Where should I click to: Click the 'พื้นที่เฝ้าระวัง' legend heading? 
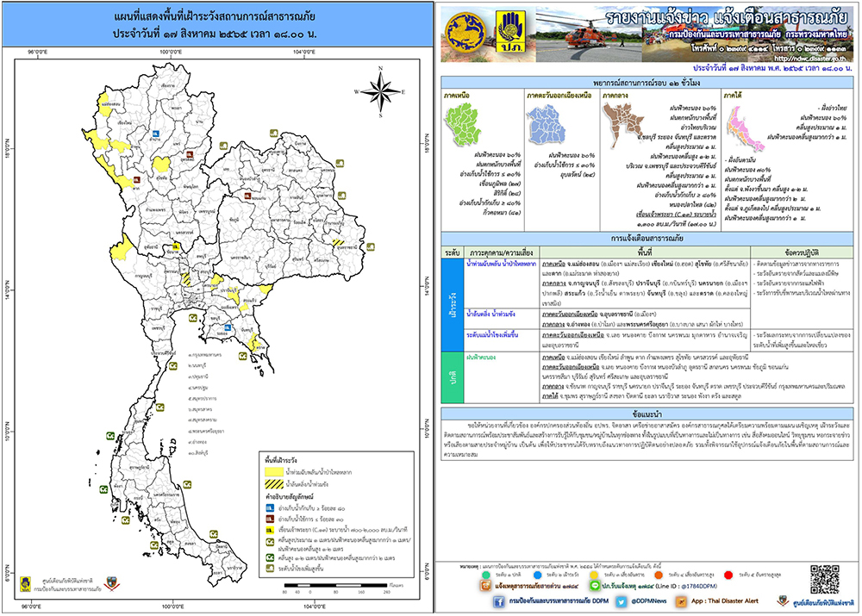pyautogui.click(x=280, y=460)
